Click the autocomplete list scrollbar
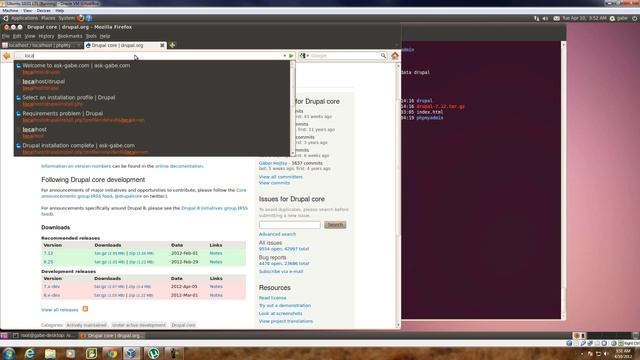Image resolution: width=640 pixels, height=360 pixels. click(292, 109)
